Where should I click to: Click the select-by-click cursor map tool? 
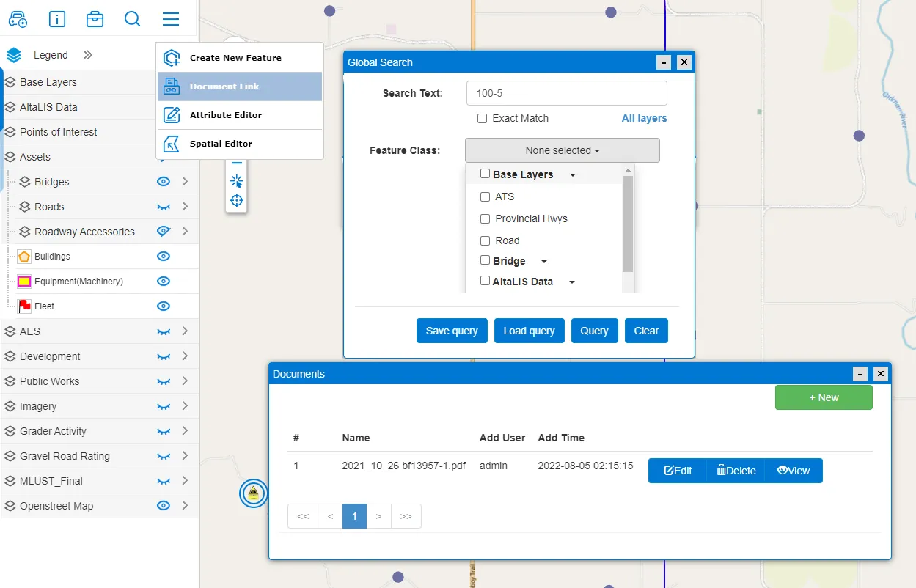[236, 181]
